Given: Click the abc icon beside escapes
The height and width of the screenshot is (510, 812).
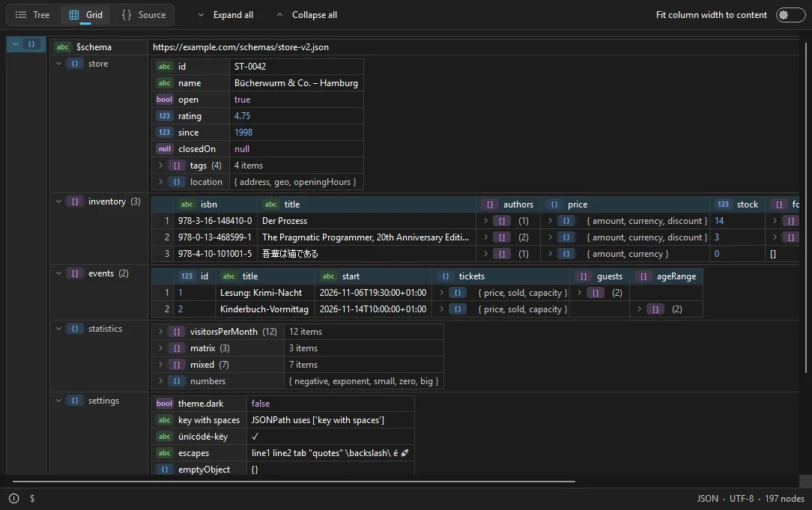Looking at the screenshot, I should click(165, 453).
